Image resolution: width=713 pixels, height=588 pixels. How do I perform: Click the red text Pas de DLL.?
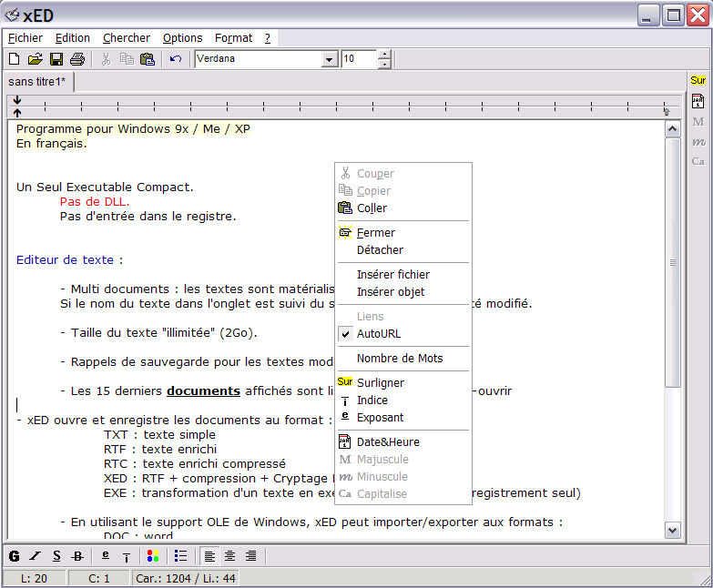[x=95, y=202]
